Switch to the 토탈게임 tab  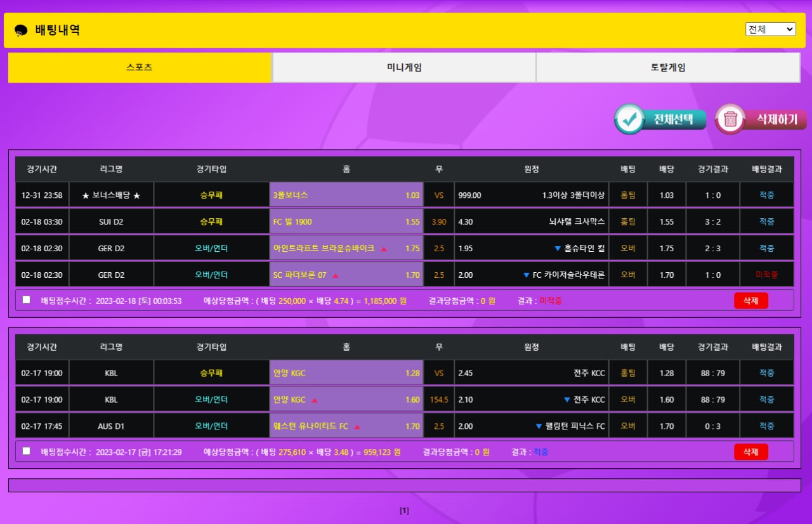tap(668, 67)
